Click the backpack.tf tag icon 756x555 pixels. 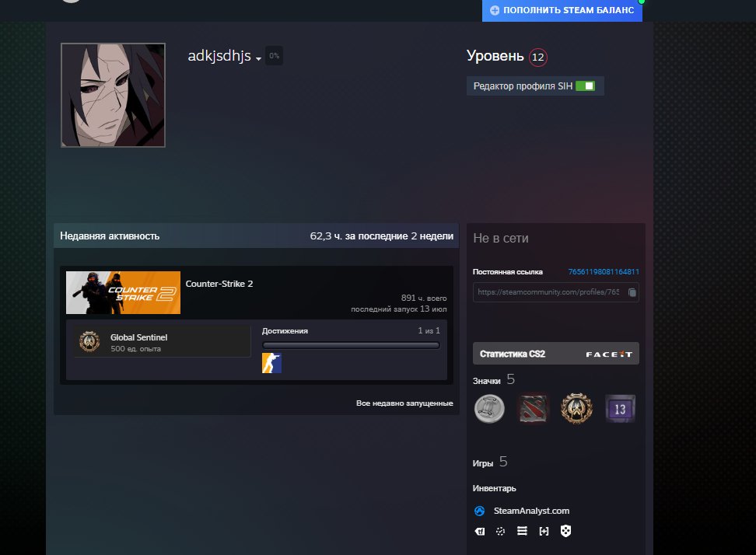click(480, 532)
